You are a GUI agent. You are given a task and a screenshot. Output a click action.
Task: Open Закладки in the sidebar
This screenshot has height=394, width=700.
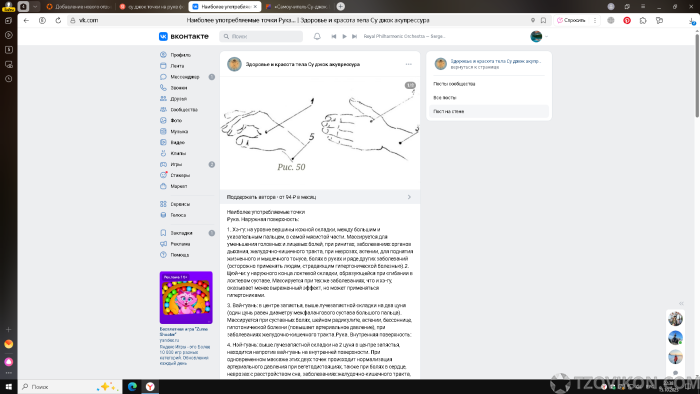[181, 233]
